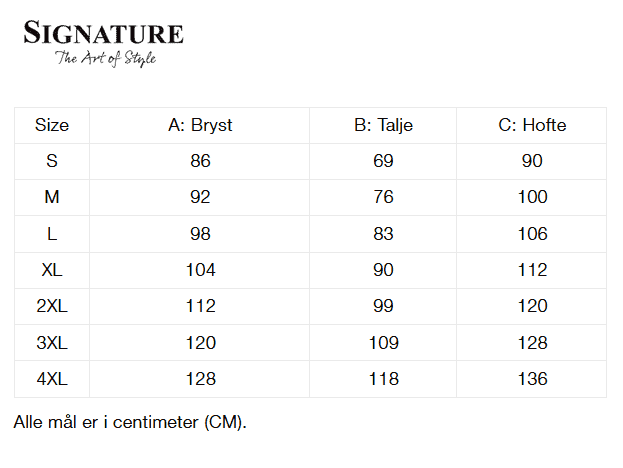Click the M size row label

tap(52, 197)
